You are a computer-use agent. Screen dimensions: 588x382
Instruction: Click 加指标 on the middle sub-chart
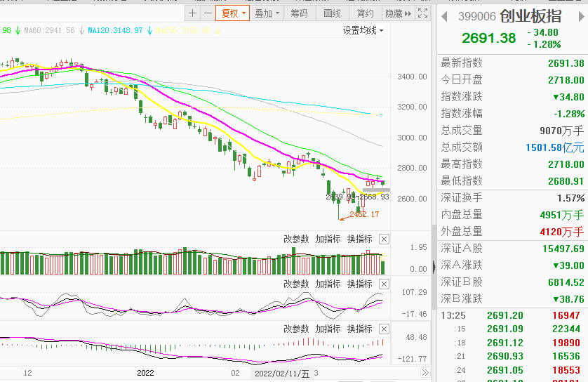328,284
